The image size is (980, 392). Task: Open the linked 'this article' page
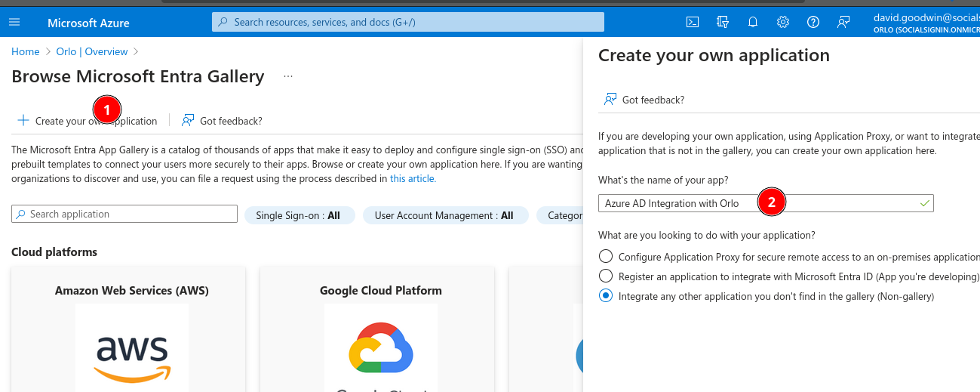[413, 179]
